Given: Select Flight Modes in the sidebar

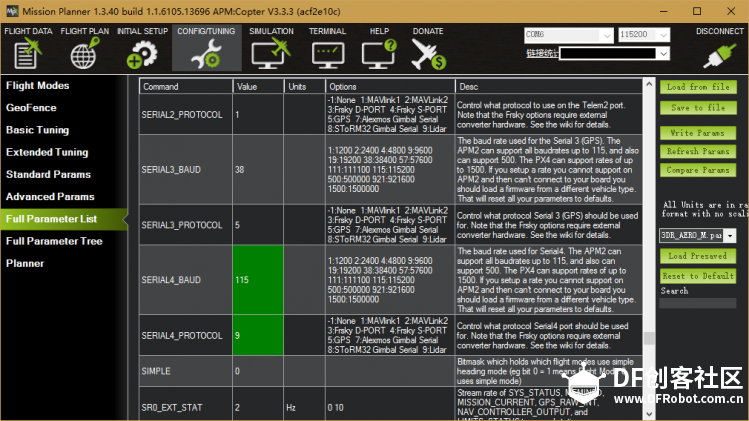Looking at the screenshot, I should (38, 86).
